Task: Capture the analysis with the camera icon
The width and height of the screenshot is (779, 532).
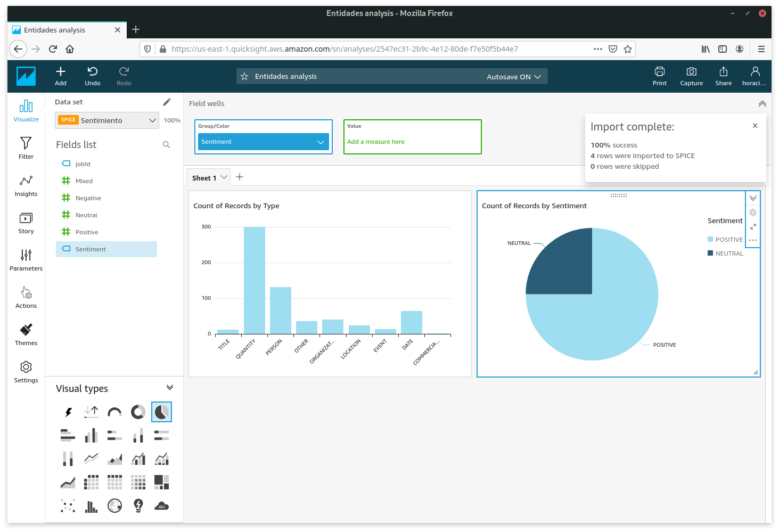Action: click(x=692, y=76)
